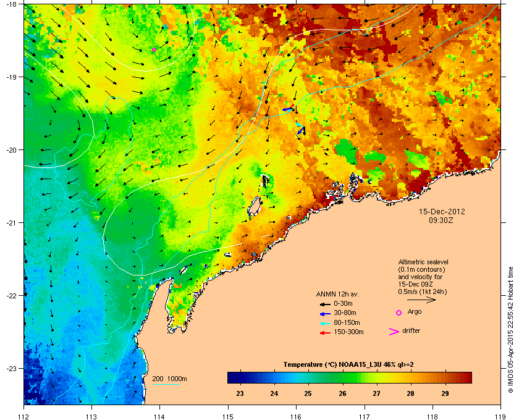Click the Argo float marker on the map
This screenshot has width=519, height=420.
tap(154, 49)
